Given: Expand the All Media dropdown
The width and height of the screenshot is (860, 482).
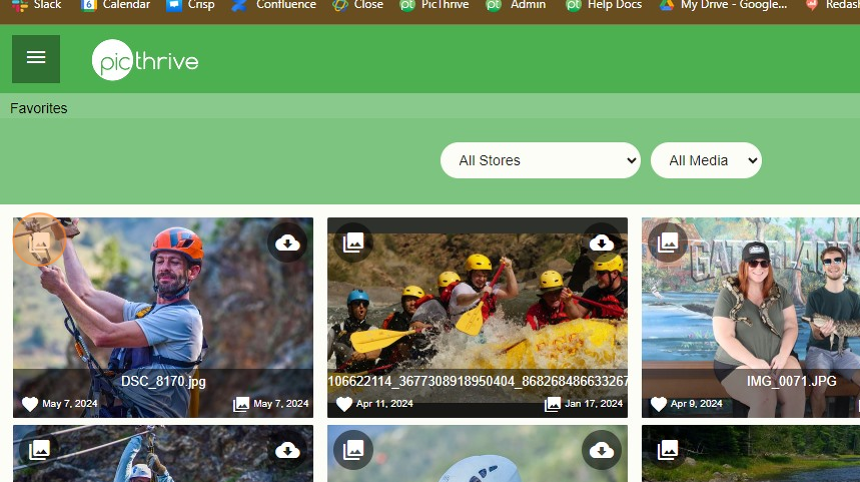Looking at the screenshot, I should [706, 160].
